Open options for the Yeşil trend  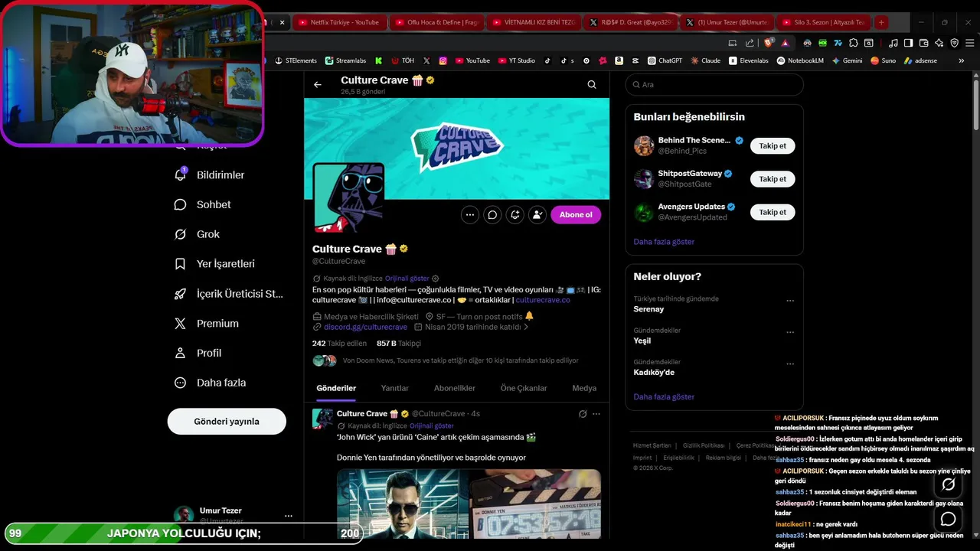tap(790, 333)
